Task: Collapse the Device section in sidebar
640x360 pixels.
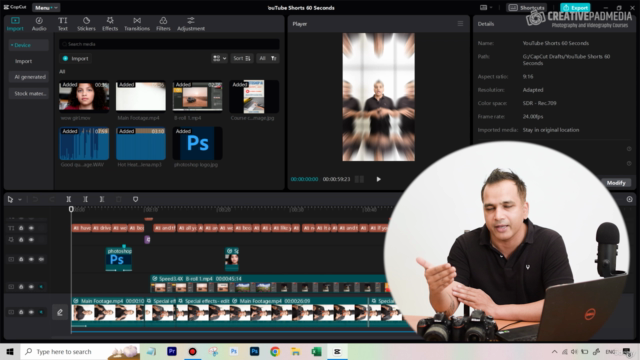Action: tap(28, 45)
